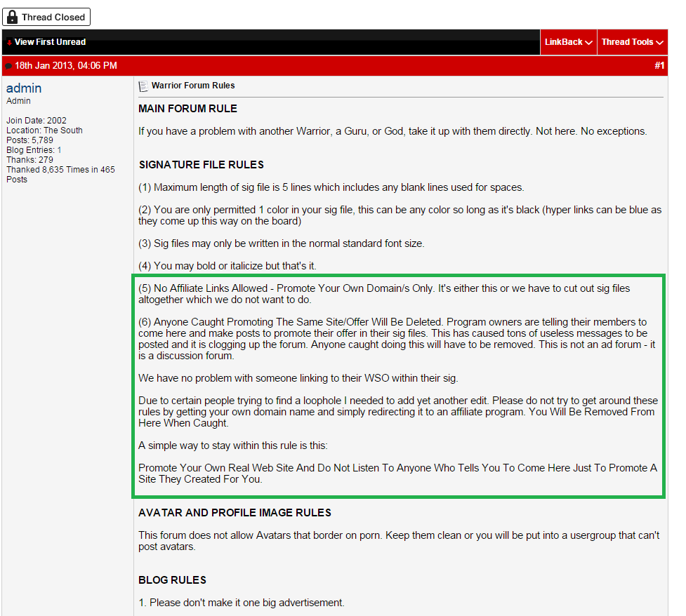
Task: Click the post permalink number #1
Action: click(x=659, y=65)
